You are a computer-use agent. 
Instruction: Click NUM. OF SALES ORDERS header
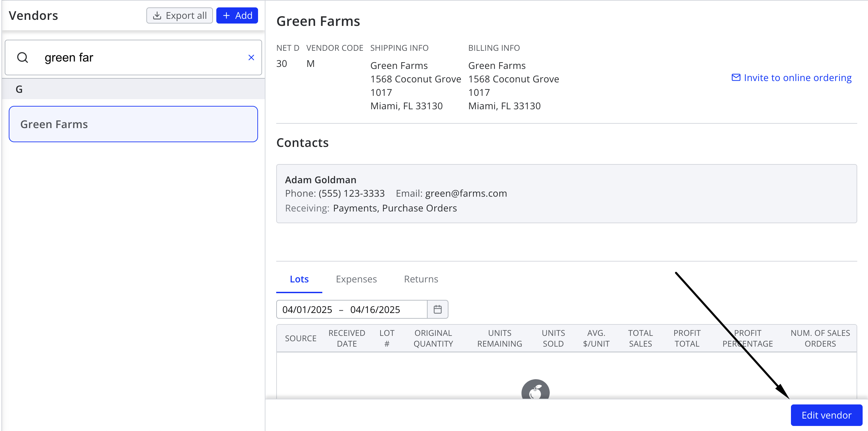[820, 338]
